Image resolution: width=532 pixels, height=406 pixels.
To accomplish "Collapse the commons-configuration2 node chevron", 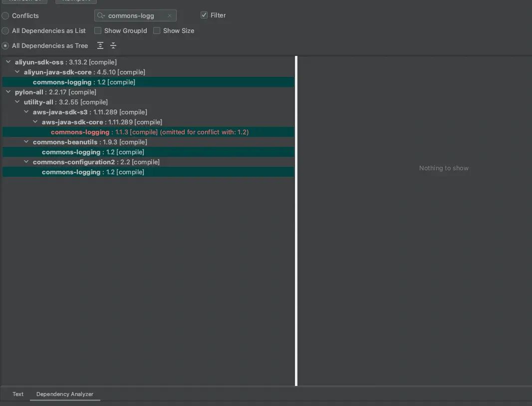I will 27,162.
